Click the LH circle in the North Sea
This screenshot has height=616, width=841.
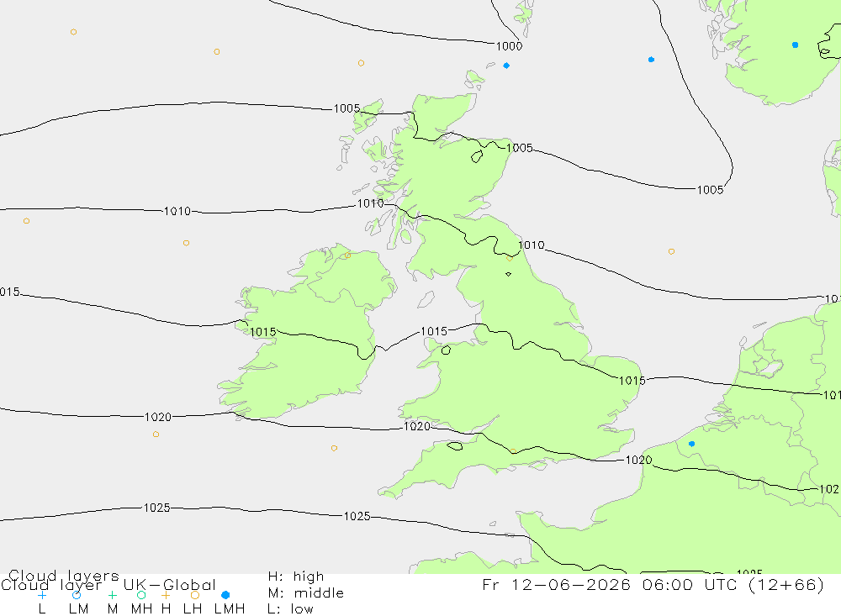671,251
